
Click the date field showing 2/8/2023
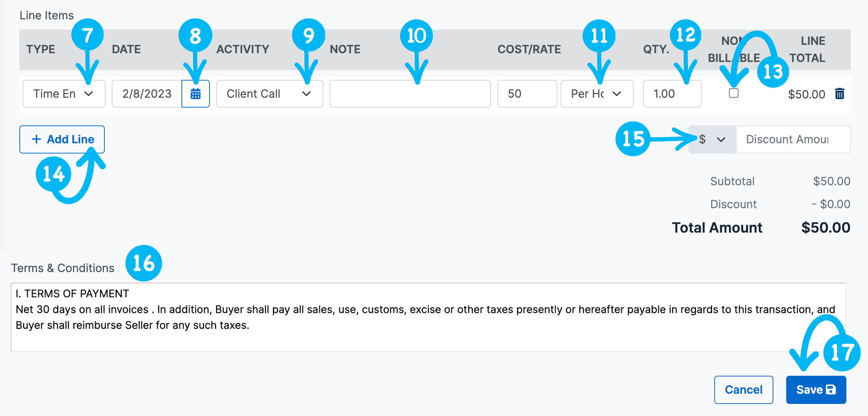(x=147, y=94)
